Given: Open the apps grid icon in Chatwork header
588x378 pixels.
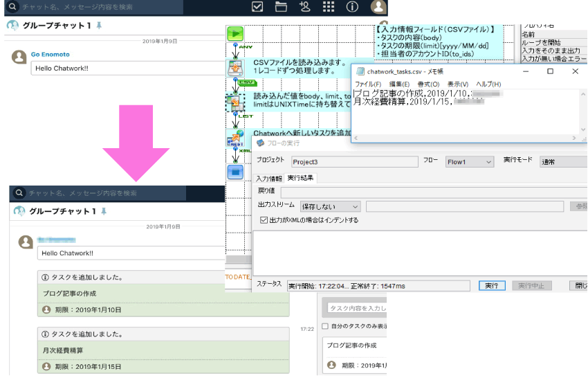Looking at the screenshot, I should (x=329, y=6).
